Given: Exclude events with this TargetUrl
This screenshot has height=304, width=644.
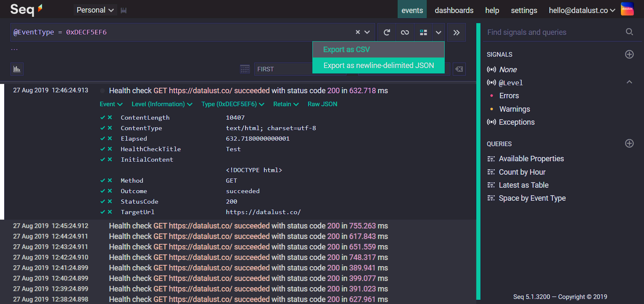Looking at the screenshot, I should point(110,212).
